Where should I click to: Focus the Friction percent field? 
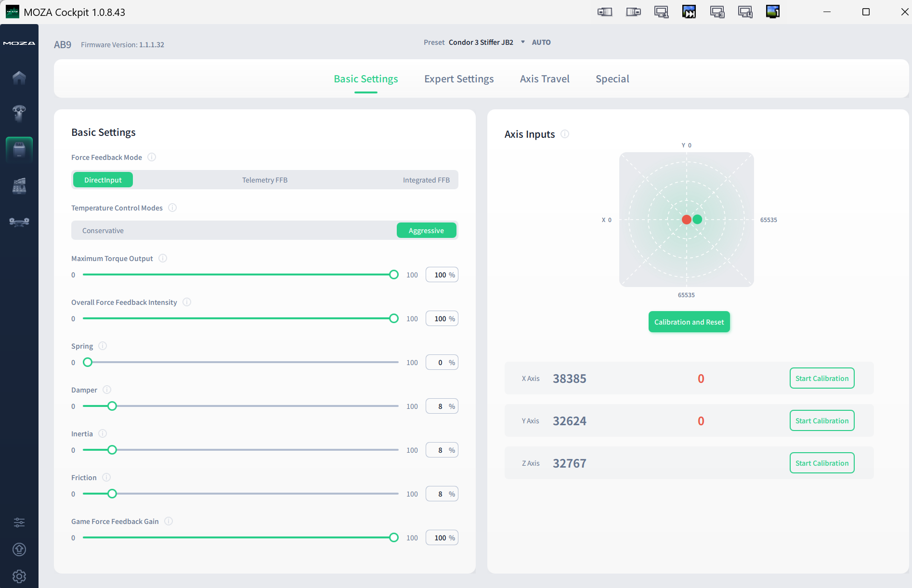(442, 494)
